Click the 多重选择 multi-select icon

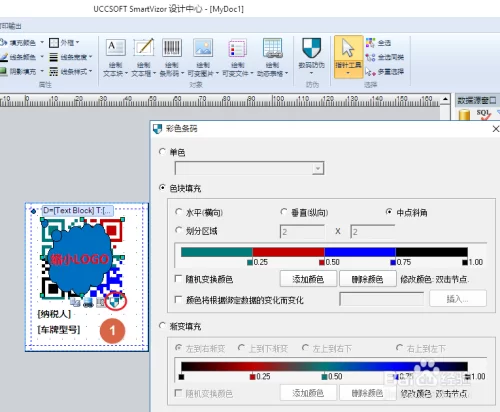pyautogui.click(x=370, y=71)
